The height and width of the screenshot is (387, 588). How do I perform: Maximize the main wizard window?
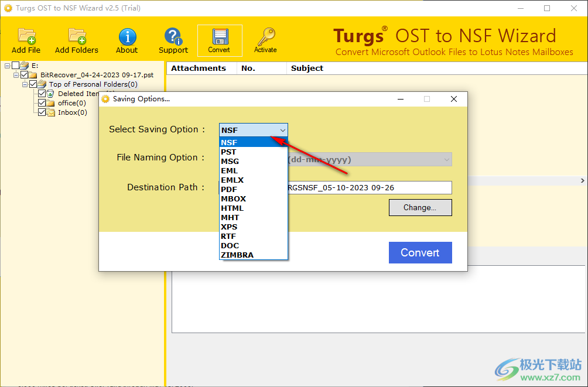(547, 8)
